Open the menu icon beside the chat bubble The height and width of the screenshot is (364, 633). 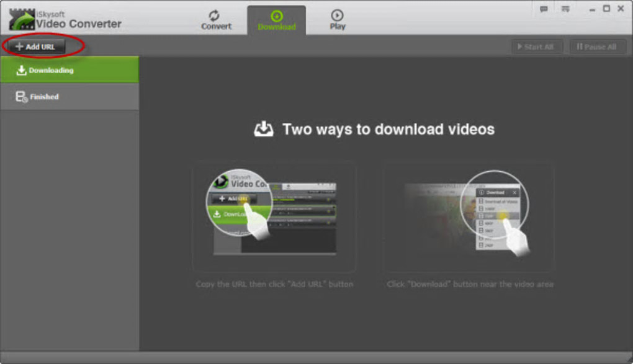point(565,9)
